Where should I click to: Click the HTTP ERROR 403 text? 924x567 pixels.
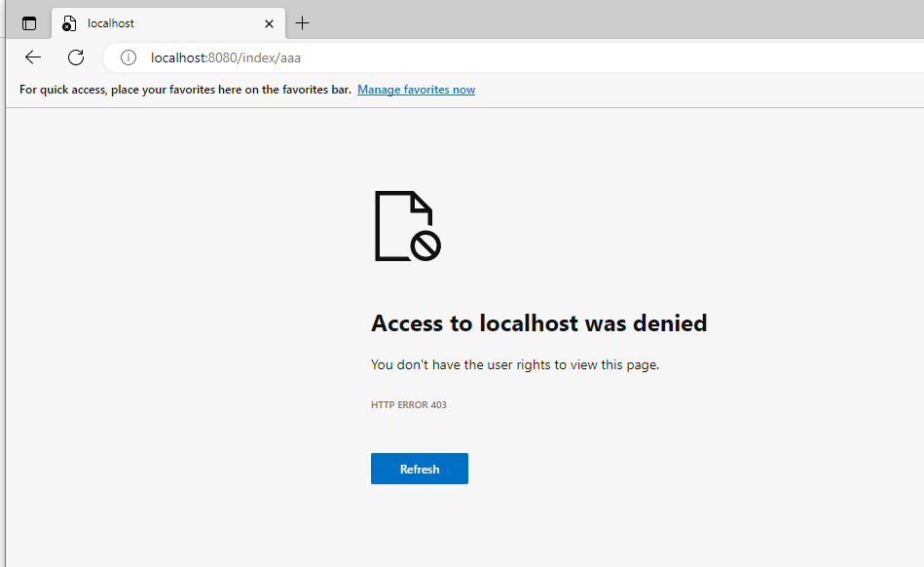[x=409, y=405]
